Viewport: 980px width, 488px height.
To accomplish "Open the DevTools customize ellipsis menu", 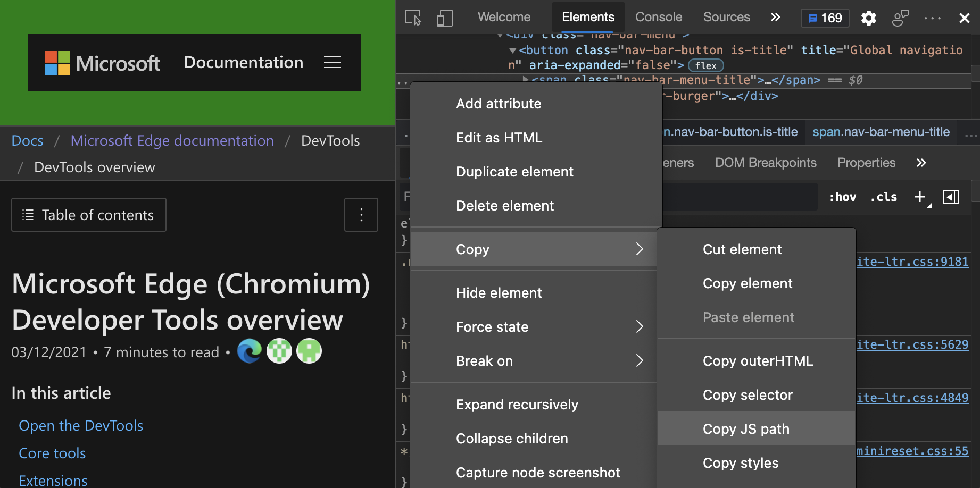I will coord(933,18).
